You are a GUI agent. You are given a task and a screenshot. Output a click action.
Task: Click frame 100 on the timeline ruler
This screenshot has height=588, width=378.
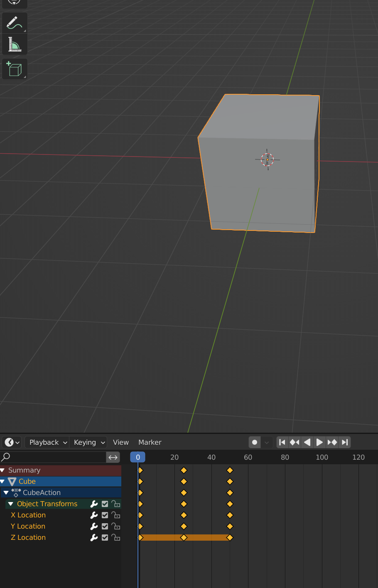coord(322,457)
